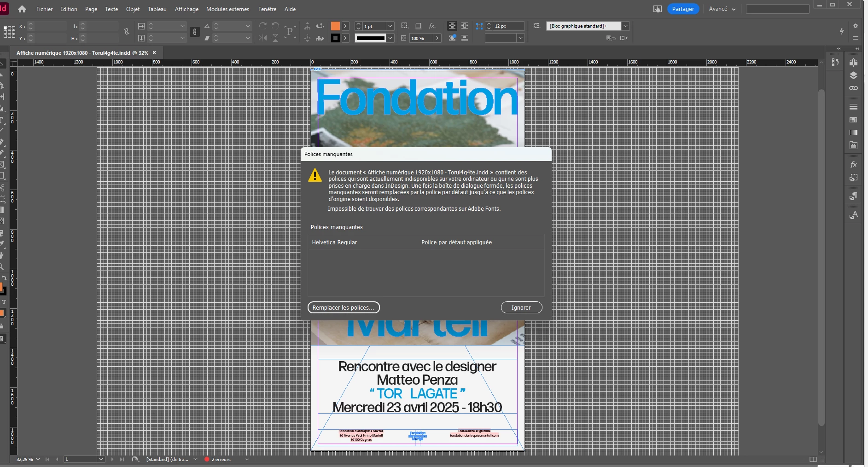This screenshot has width=868, height=467.
Task: Open the Links panel icon
Action: pos(853,88)
